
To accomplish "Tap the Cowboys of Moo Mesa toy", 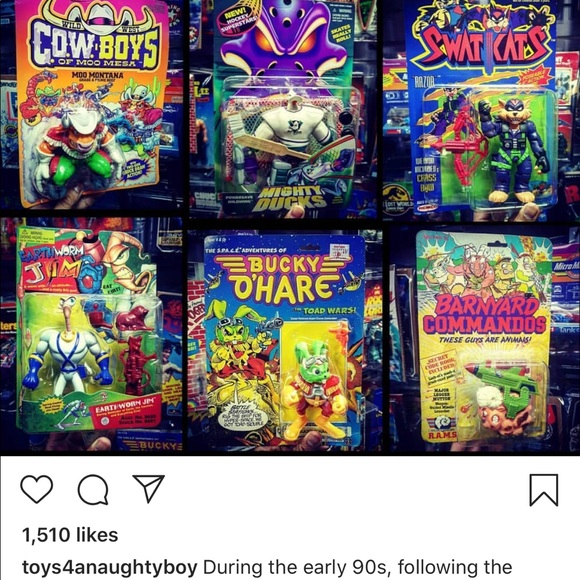I will [91, 104].
